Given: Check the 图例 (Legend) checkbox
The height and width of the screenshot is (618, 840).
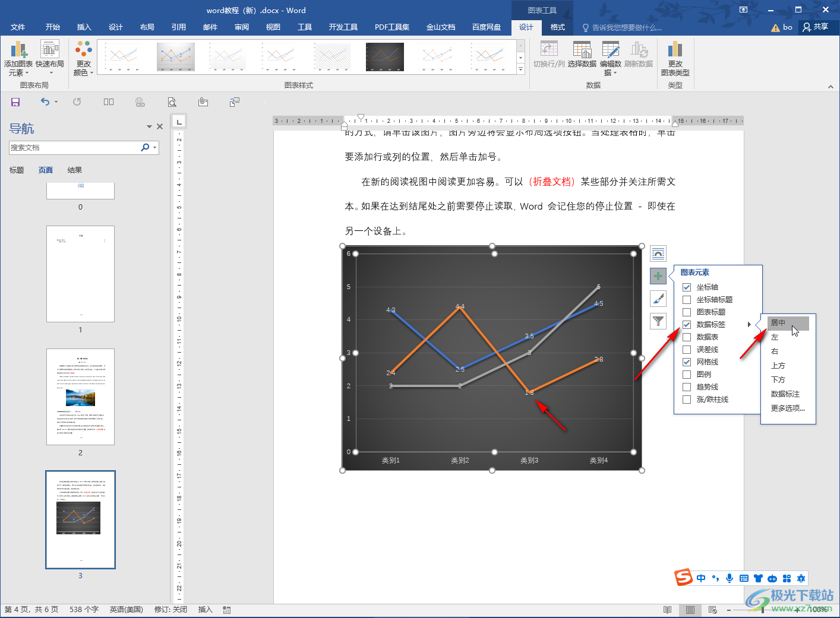Looking at the screenshot, I should [687, 375].
